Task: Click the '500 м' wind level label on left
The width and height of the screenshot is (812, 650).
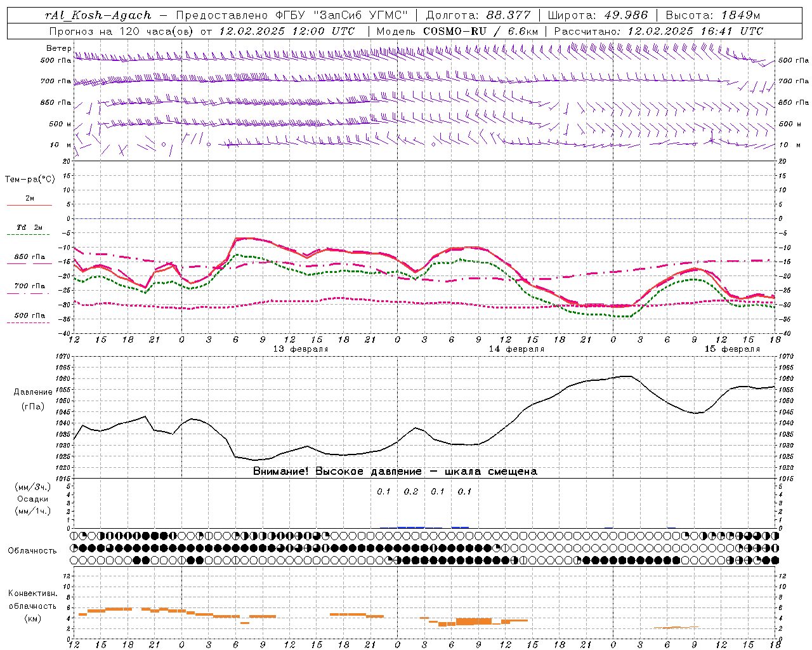Action: pos(60,124)
